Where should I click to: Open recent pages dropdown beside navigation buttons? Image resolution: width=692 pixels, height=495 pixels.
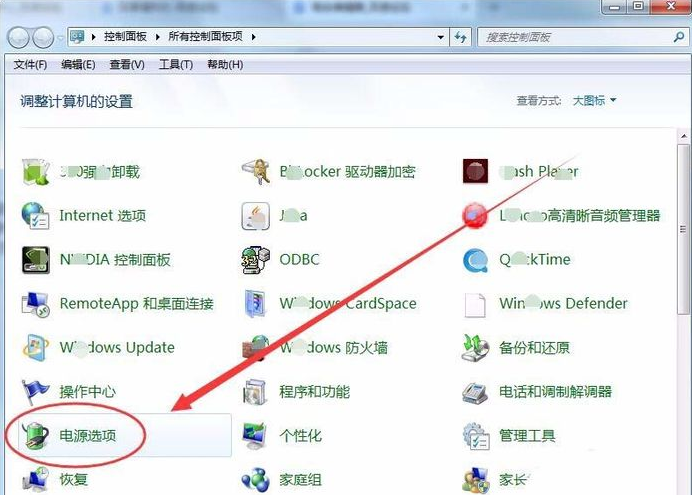[60, 38]
